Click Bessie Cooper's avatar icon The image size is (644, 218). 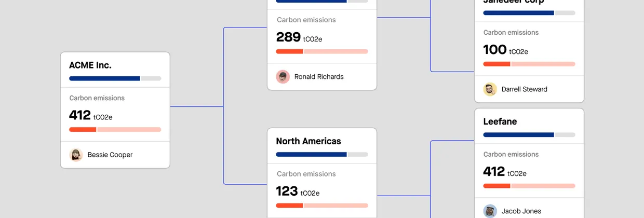tap(76, 155)
